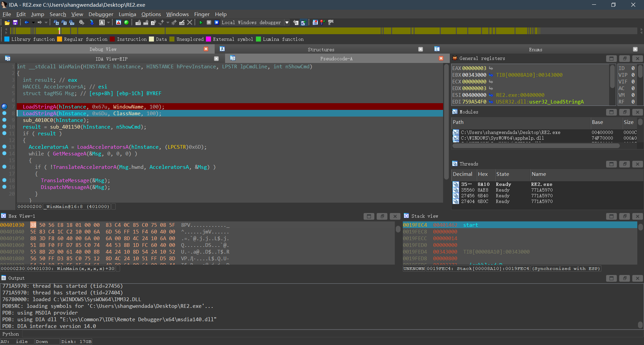Open the File menu

coord(7,14)
